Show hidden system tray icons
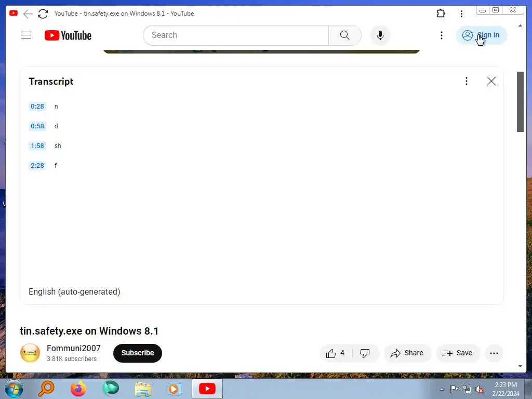Viewport: 532px width, 399px height. [x=442, y=389]
